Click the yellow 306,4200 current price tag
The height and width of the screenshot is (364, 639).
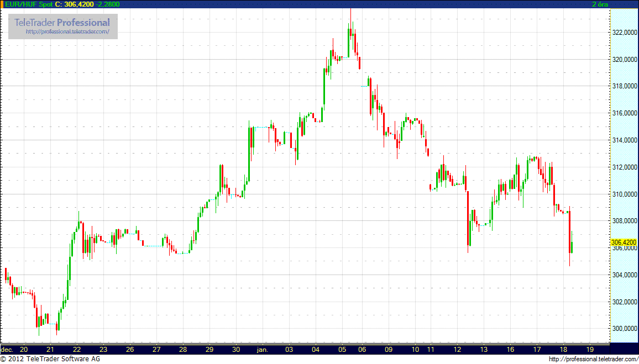(624, 242)
